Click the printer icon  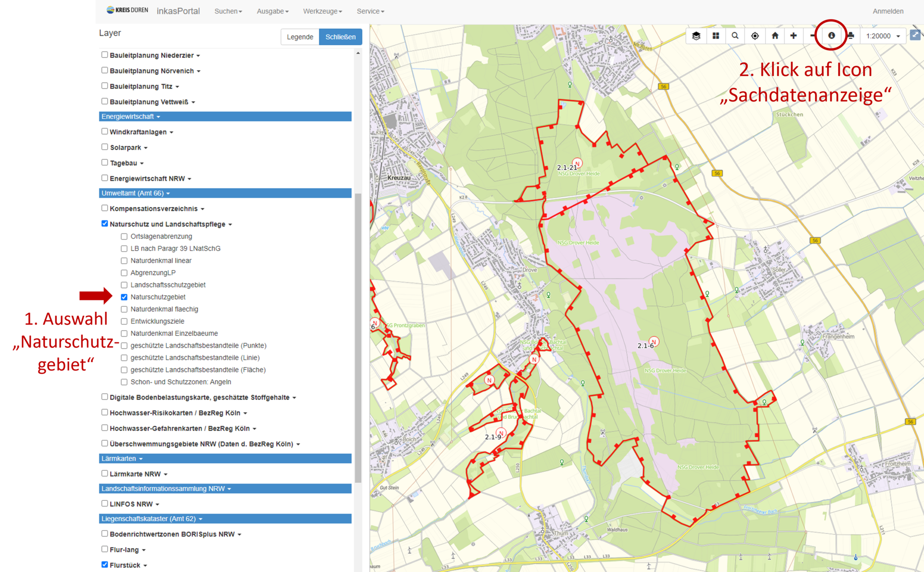[x=850, y=36]
